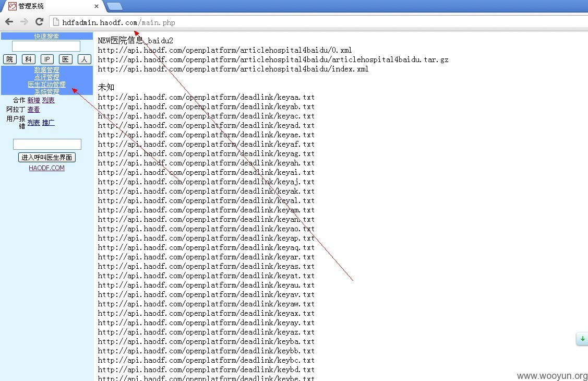
Task: Select the deadlink/keyax.txt URL
Action: pos(206,313)
